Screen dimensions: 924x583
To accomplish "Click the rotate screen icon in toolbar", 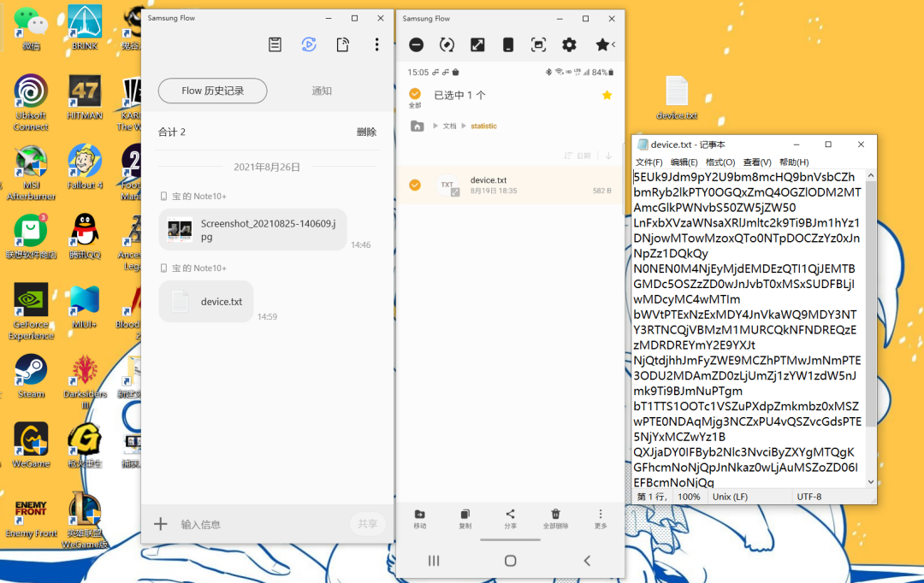I will click(447, 44).
